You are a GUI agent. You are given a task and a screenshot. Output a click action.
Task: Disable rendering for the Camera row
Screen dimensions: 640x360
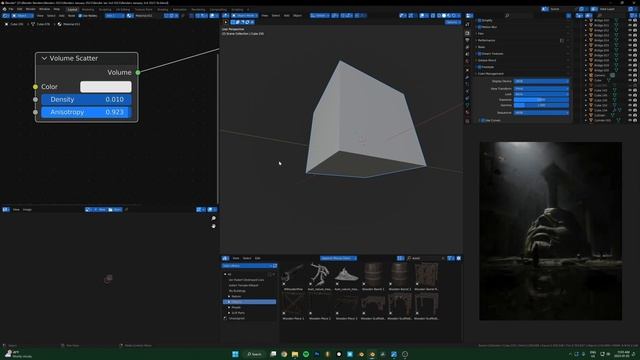point(635,76)
